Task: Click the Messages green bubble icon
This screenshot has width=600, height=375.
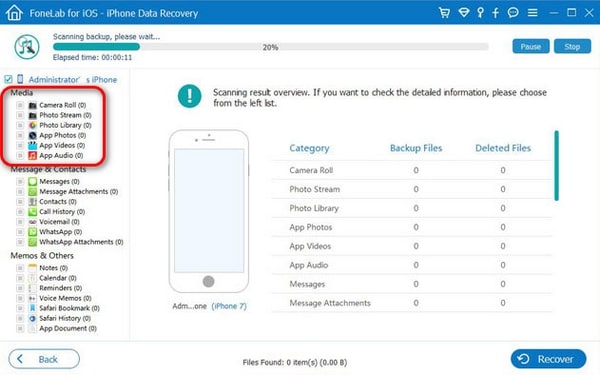Action: click(33, 181)
